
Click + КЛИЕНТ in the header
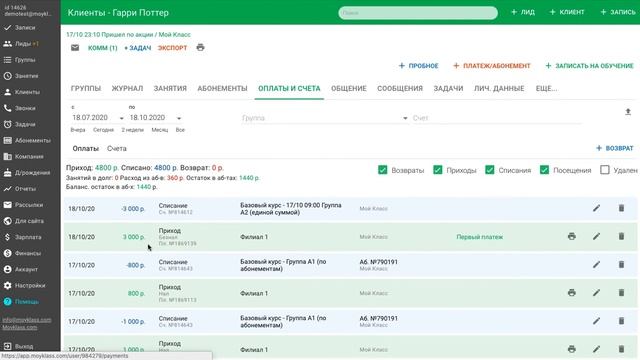567,12
